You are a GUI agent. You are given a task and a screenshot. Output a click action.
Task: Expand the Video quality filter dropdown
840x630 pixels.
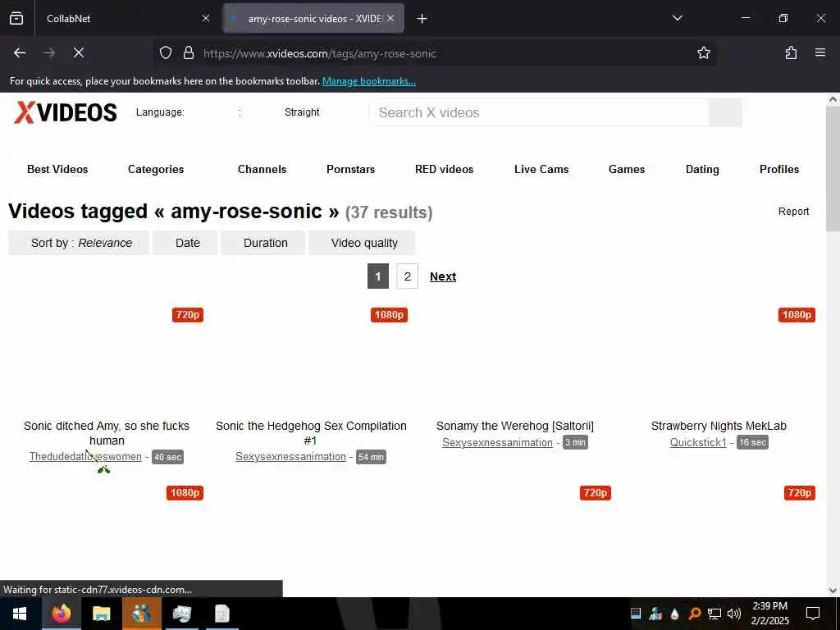pos(362,243)
